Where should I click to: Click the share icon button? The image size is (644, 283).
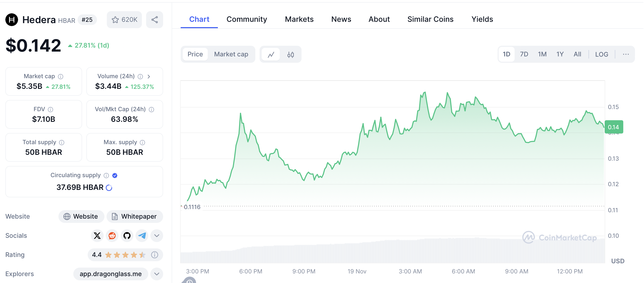[x=155, y=20]
